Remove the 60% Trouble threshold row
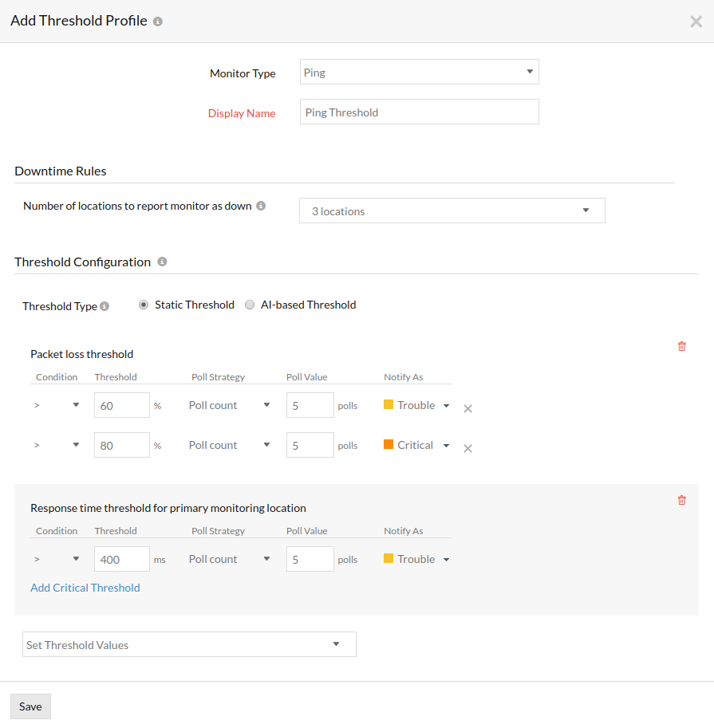The height and width of the screenshot is (728, 714). tap(467, 407)
